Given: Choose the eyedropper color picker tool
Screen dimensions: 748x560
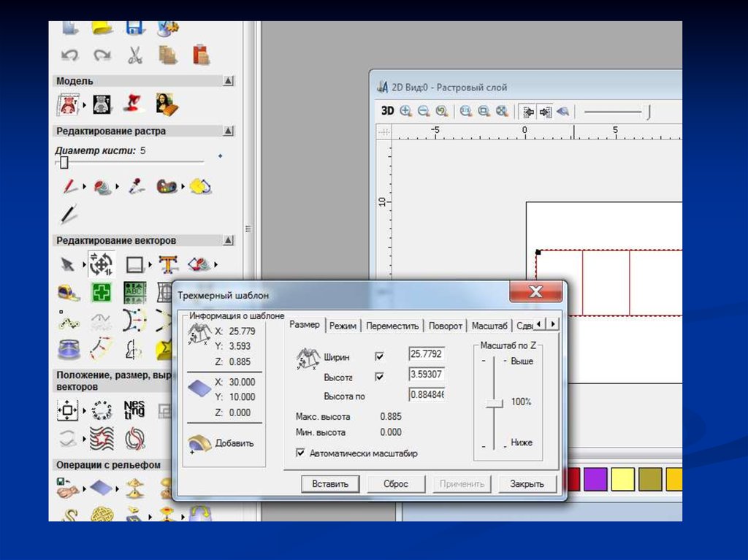Looking at the screenshot, I should [x=135, y=186].
